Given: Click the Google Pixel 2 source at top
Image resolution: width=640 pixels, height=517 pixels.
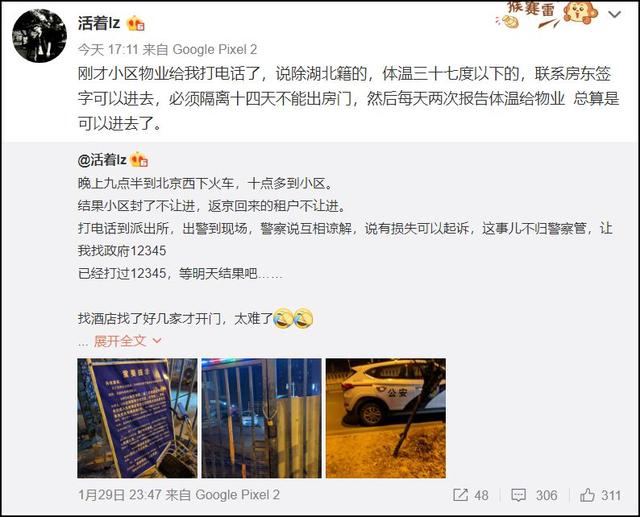Looking at the screenshot, I should click(x=215, y=49).
